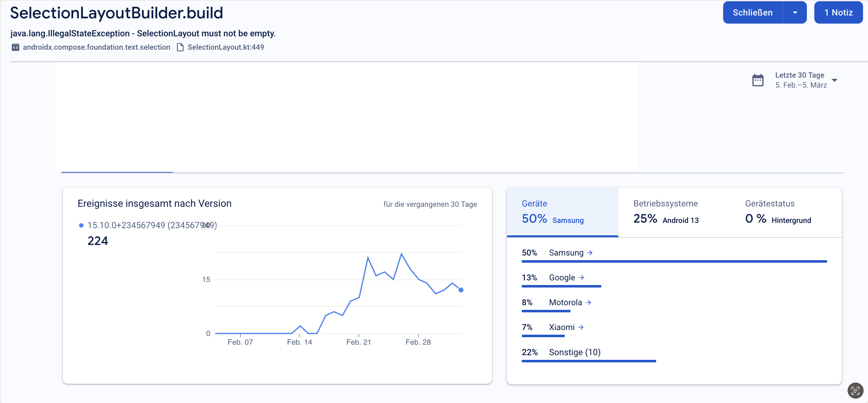
Task: Click the arrow icon next to Google
Action: [x=581, y=278]
